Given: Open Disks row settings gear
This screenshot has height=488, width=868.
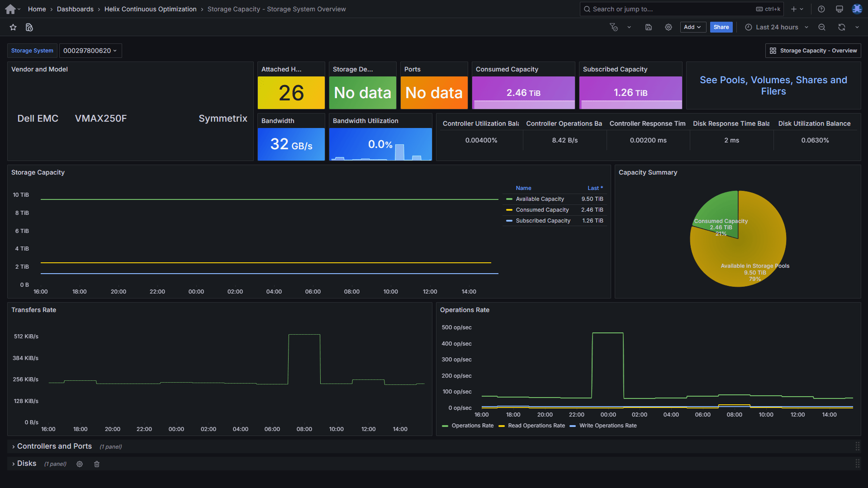Looking at the screenshot, I should (x=80, y=464).
